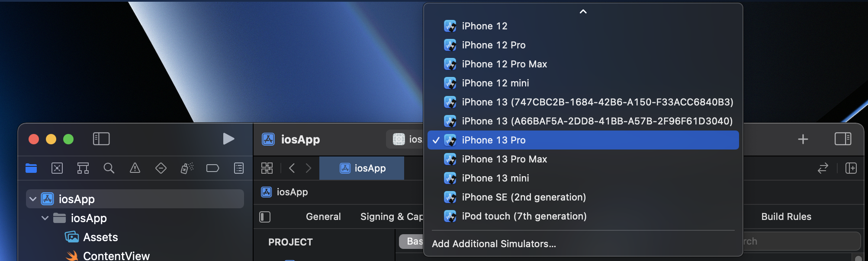Toggle the navigator sidebar in the toolbar
This screenshot has width=868, height=261.
coord(101,139)
